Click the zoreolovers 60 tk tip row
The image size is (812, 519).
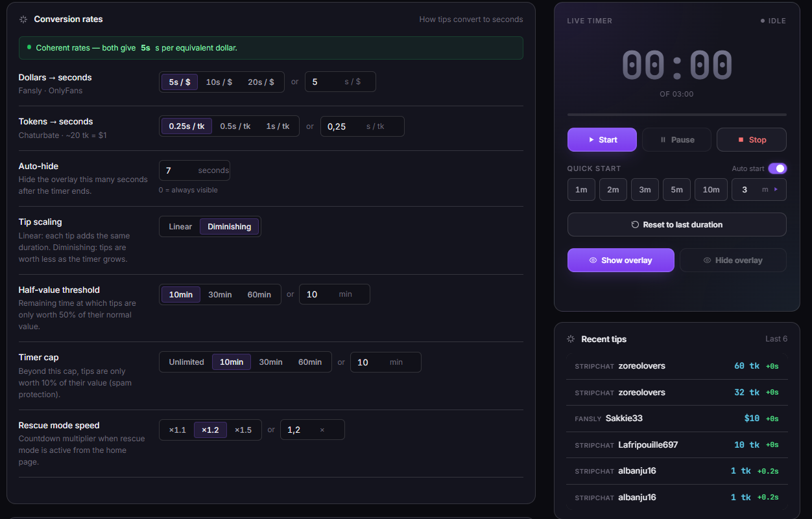[x=677, y=366]
